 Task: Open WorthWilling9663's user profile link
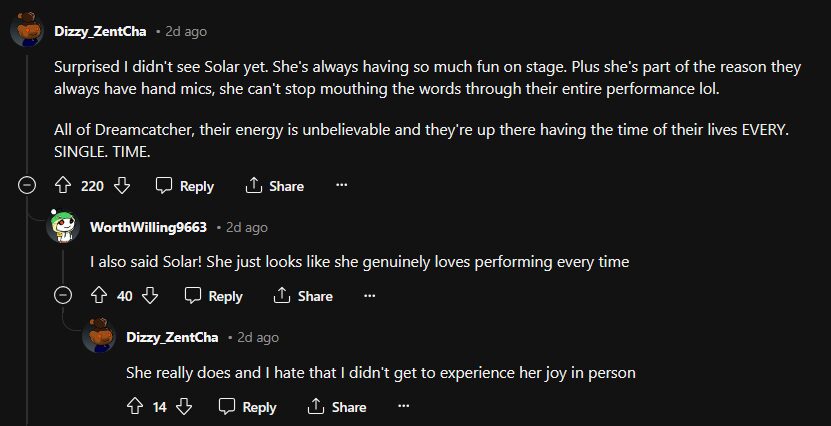148,227
